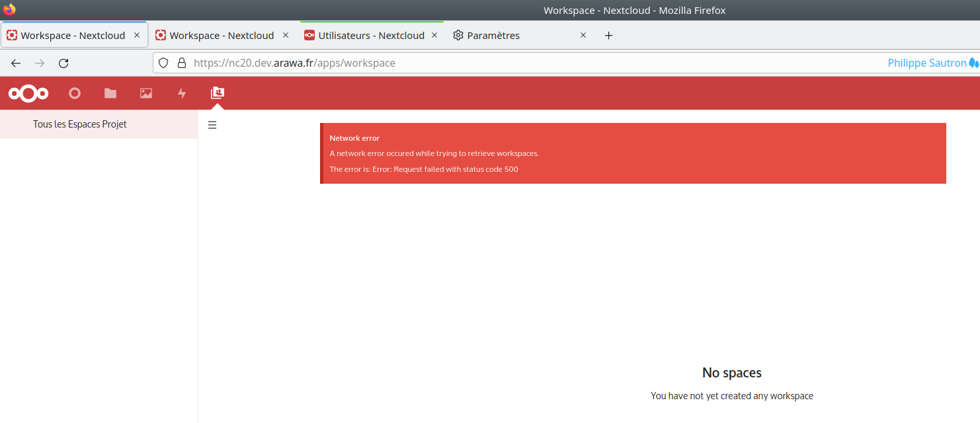Go back using the navigation arrow
Image resolution: width=980 pixels, height=423 pixels.
coord(15,63)
